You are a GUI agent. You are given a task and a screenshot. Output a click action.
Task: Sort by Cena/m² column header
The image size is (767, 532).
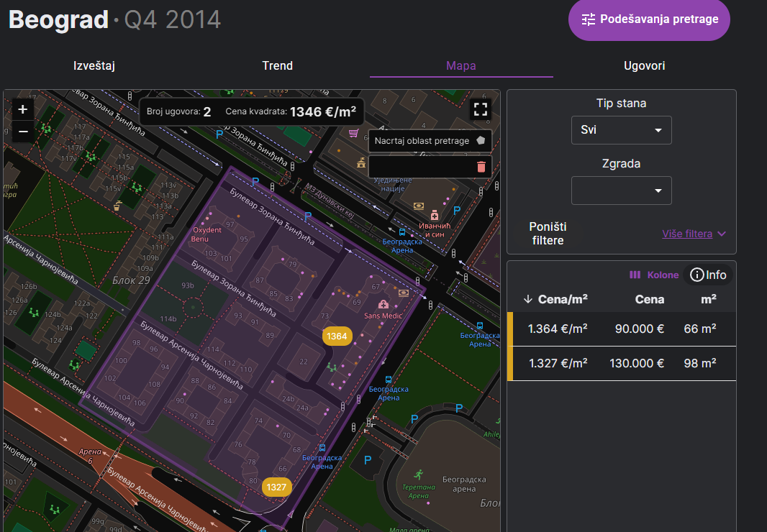point(557,299)
